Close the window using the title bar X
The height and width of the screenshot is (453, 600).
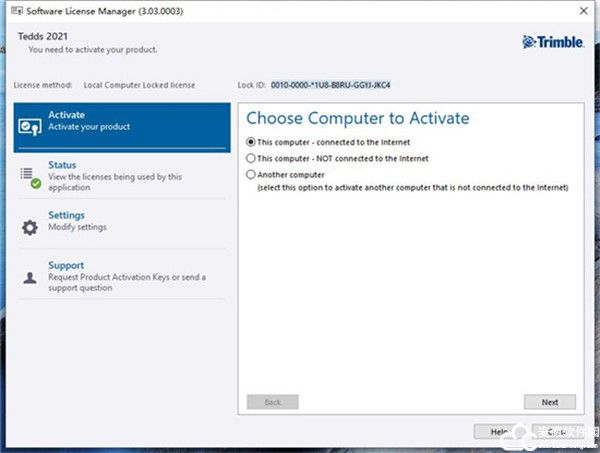click(x=582, y=10)
